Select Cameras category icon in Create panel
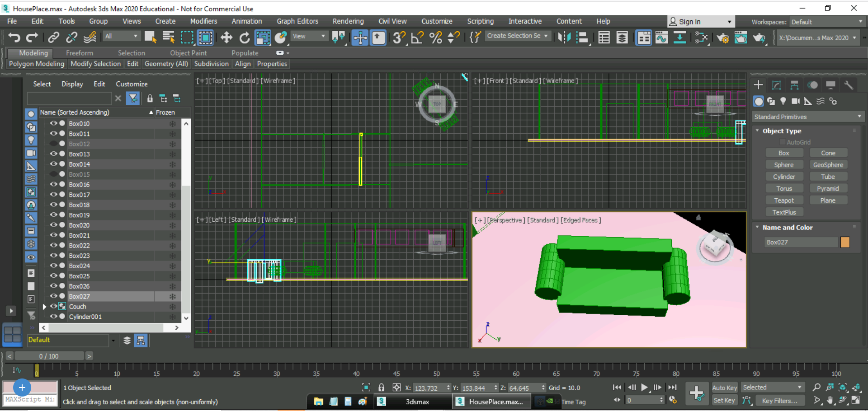868x411 pixels. [795, 101]
